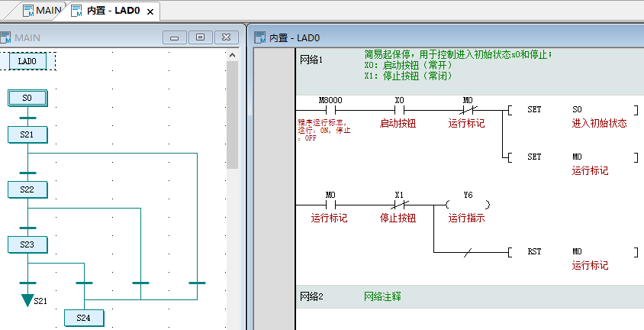Click the 网络2 网络注释 comment field
The width and height of the screenshot is (644, 330).
pyautogui.click(x=382, y=296)
